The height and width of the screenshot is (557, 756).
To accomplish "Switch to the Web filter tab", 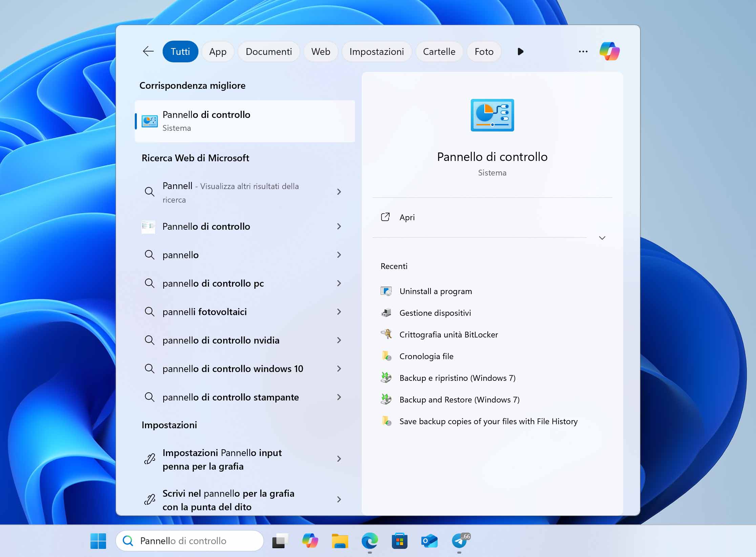I will tap(321, 51).
